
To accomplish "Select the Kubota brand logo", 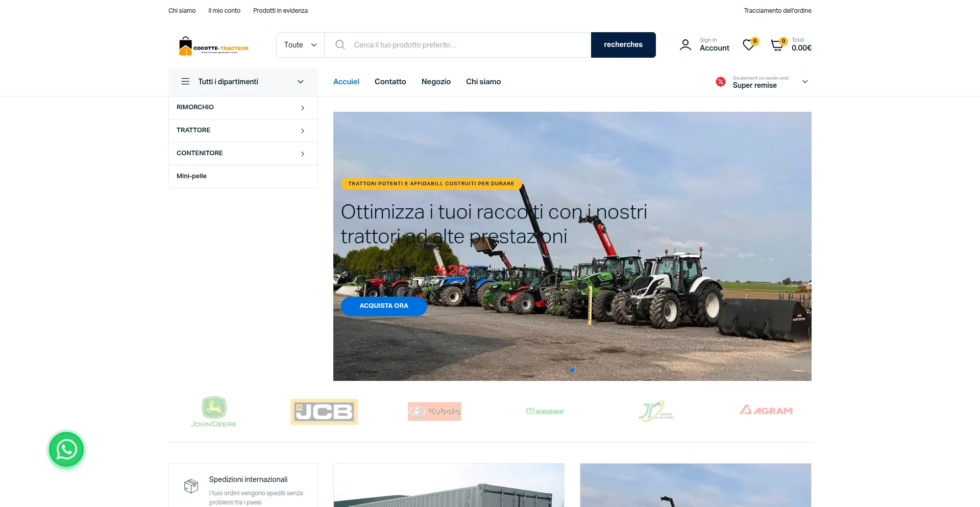I will tap(434, 412).
